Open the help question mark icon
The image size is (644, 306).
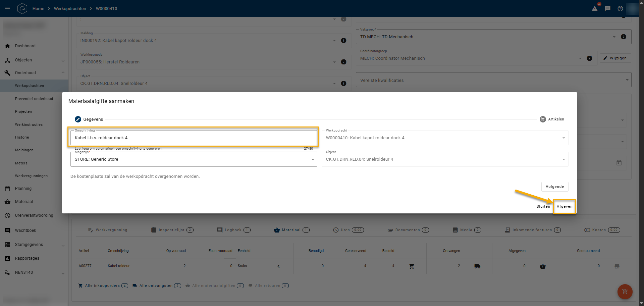click(x=620, y=9)
